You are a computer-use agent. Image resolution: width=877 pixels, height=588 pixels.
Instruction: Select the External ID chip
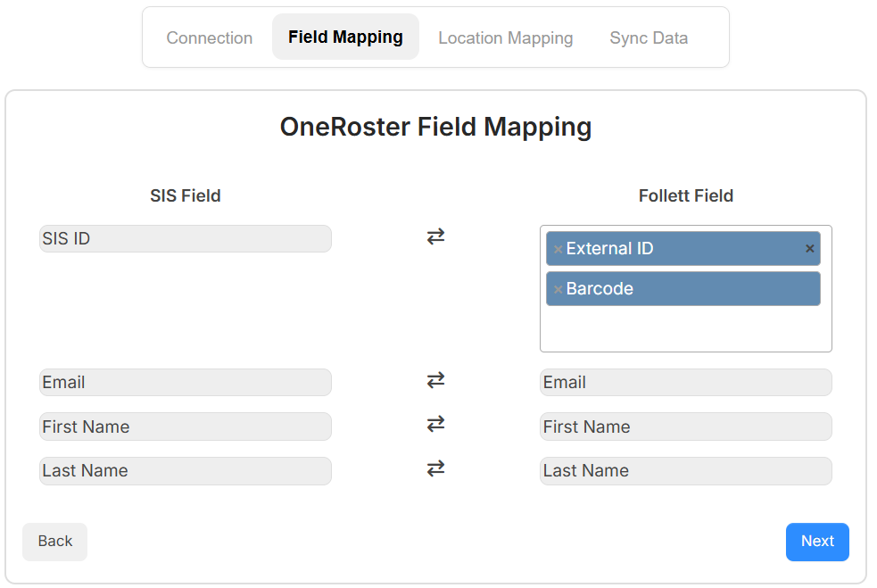683,248
